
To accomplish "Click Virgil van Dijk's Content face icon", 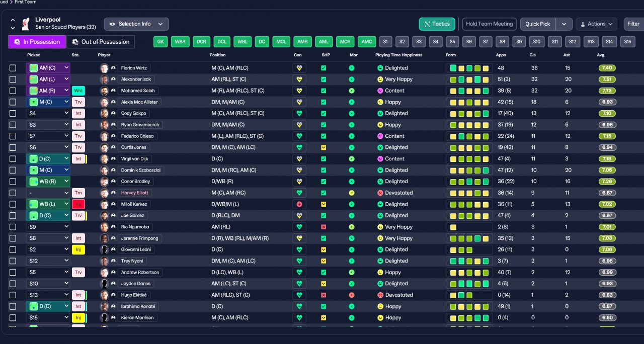I will (380, 159).
